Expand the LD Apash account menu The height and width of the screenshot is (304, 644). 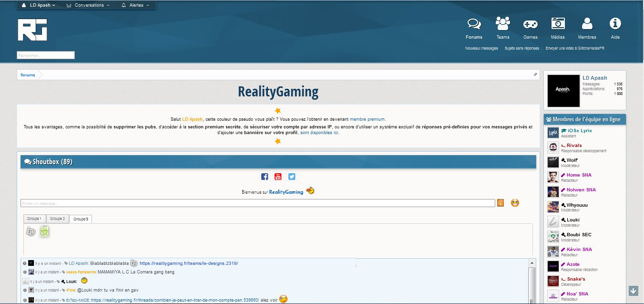39,5
